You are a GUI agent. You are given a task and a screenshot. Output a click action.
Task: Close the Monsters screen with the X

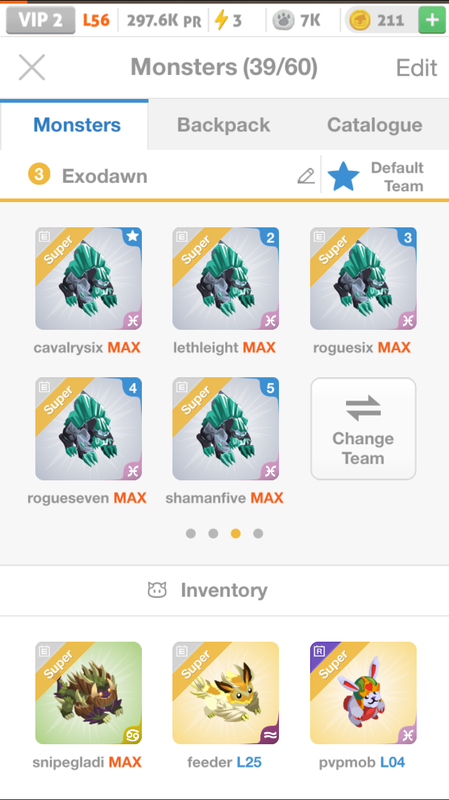[x=32, y=67]
